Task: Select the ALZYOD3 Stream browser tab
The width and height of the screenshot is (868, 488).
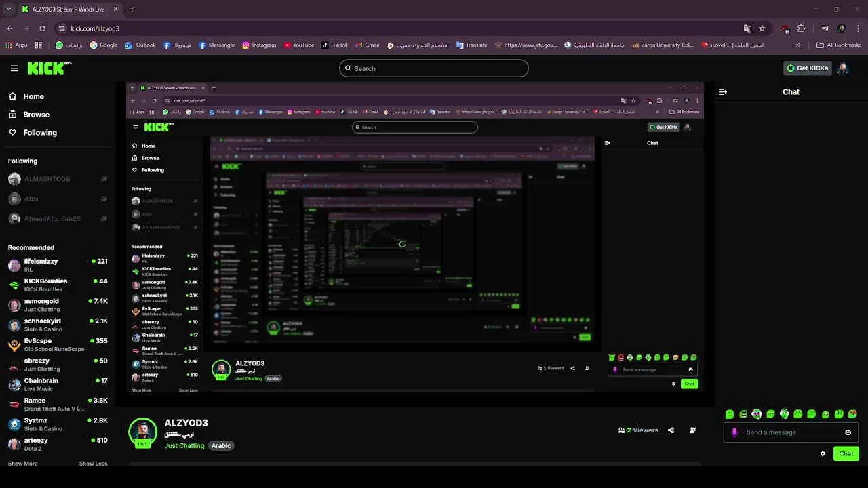Action: click(70, 9)
